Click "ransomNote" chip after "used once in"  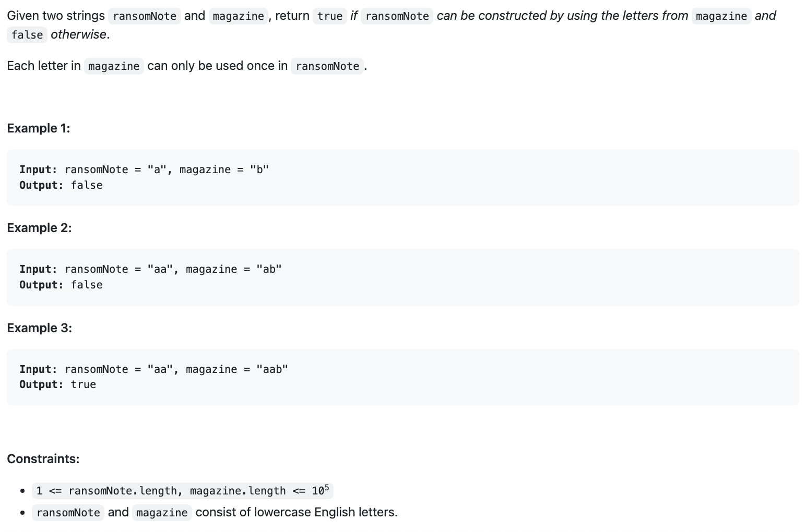pos(327,66)
